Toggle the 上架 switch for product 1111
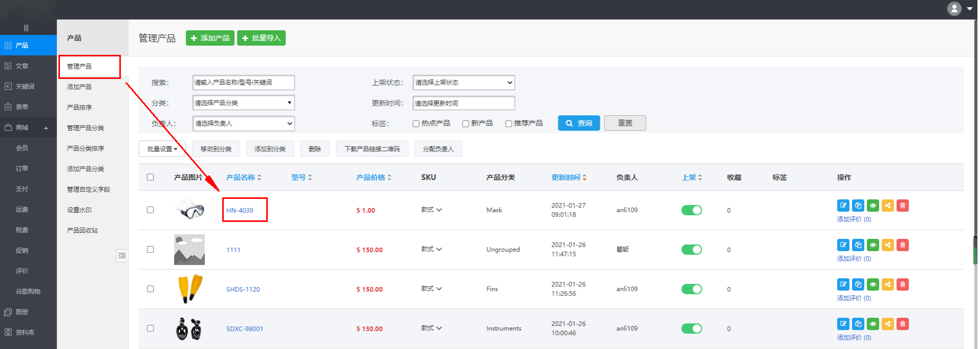980x349 pixels. pos(692,250)
